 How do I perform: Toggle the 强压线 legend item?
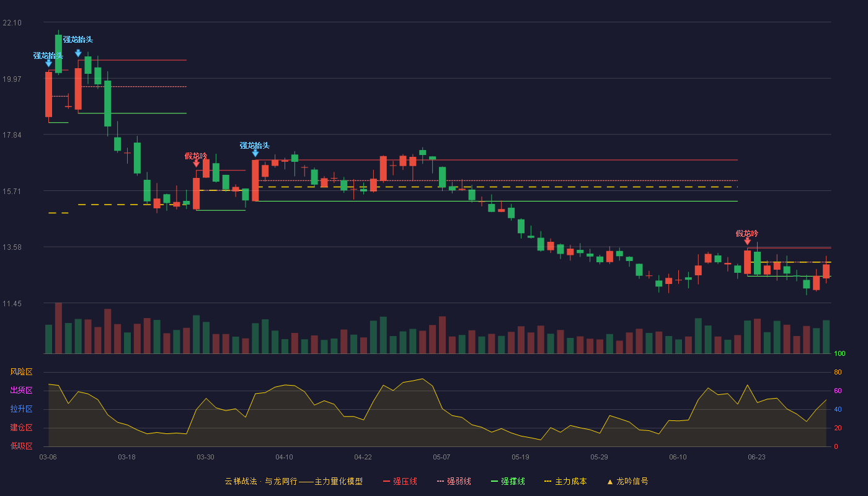click(x=400, y=481)
